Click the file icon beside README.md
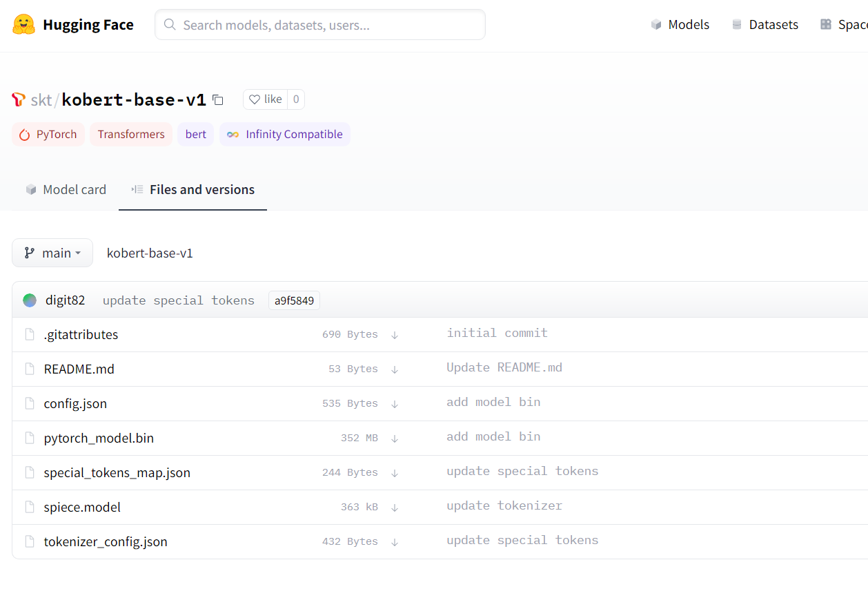 (30, 369)
